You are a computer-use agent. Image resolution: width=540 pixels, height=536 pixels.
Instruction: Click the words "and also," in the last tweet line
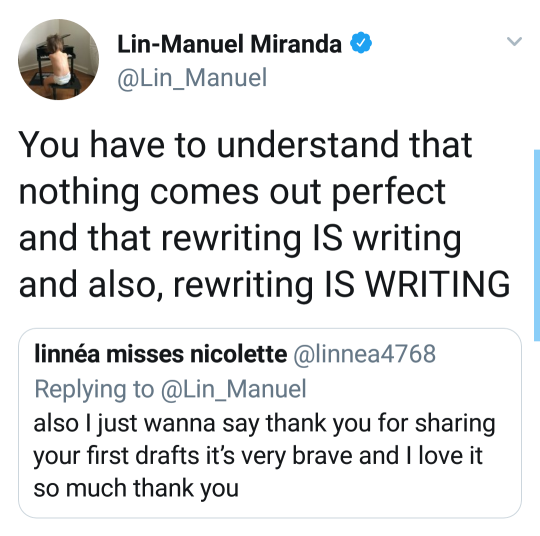pyautogui.click(x=91, y=285)
